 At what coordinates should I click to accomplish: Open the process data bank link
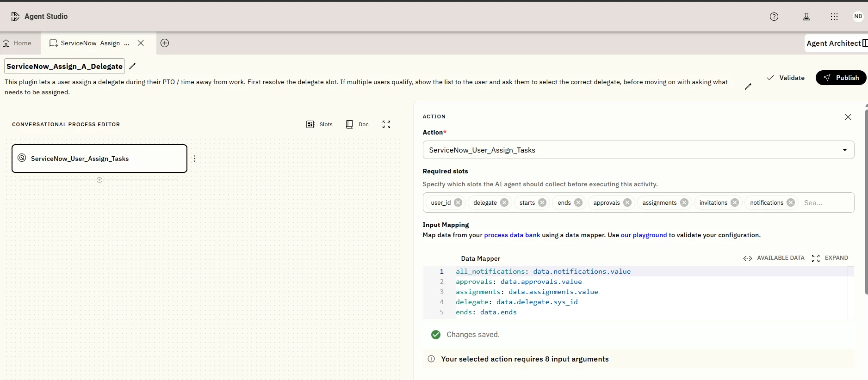click(x=512, y=235)
